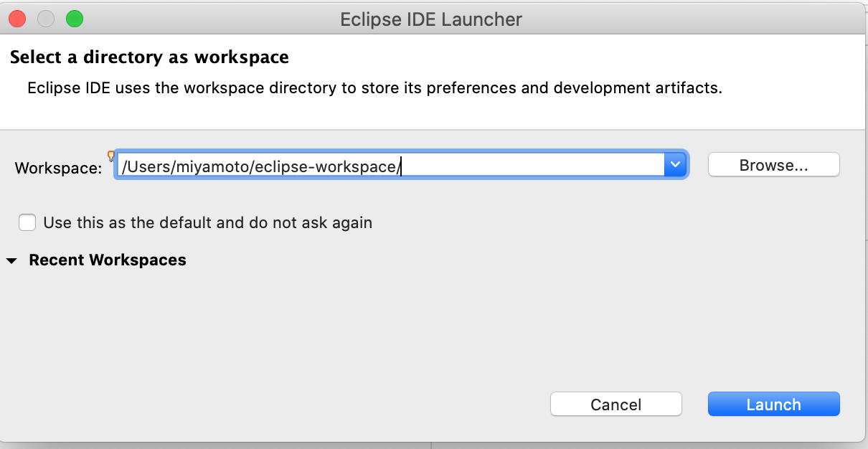The width and height of the screenshot is (868, 449).
Task: Click the 'Select a directory as workspace' heading
Action: point(149,57)
